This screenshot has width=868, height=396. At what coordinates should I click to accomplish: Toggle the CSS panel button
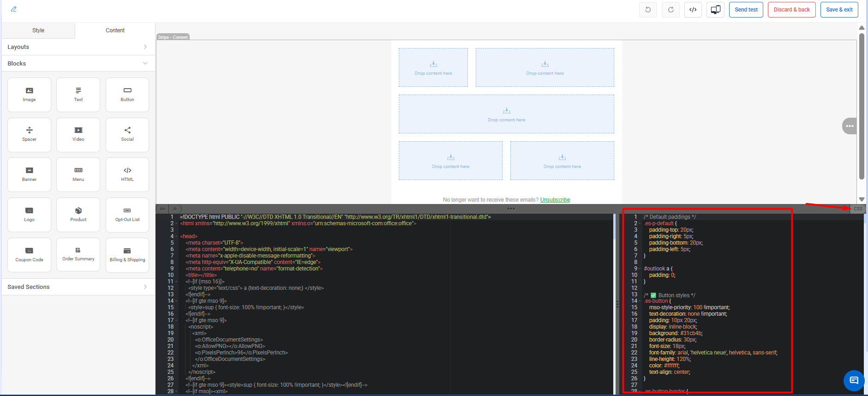click(x=858, y=209)
